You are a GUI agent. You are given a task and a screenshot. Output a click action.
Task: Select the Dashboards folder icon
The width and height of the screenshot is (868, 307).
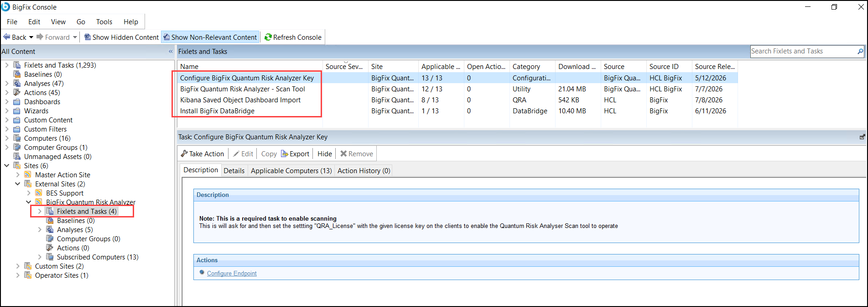(x=17, y=101)
